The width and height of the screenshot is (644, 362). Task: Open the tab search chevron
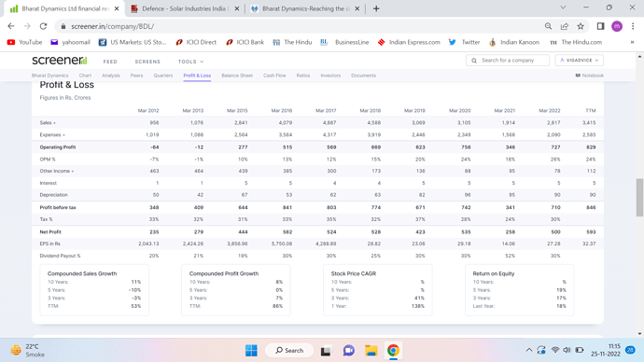point(563,7)
